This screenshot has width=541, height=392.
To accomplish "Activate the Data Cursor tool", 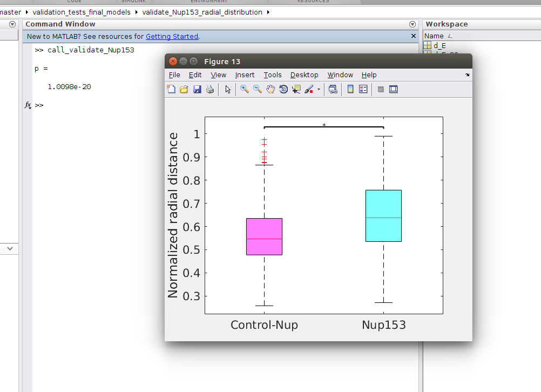I will pos(296,90).
